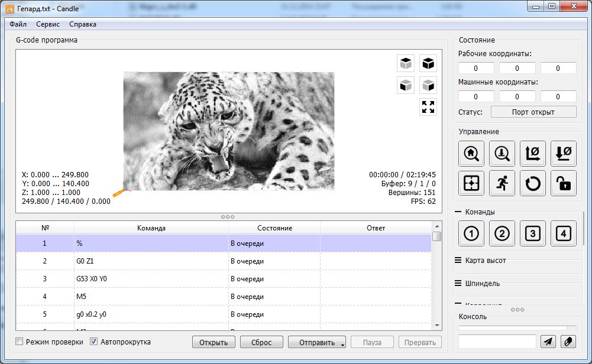Click the Открыть button
Image resolution: width=592 pixels, height=364 pixels.
click(213, 342)
